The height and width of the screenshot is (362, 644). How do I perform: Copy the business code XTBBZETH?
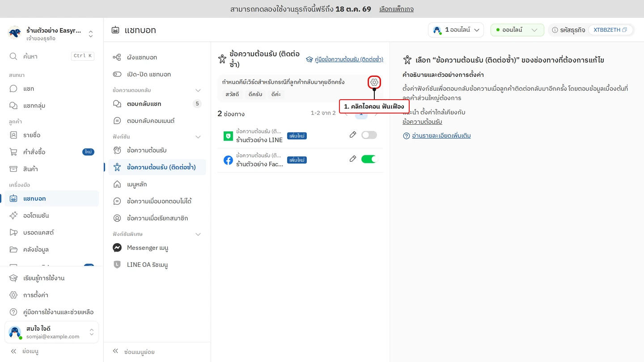[x=610, y=30]
